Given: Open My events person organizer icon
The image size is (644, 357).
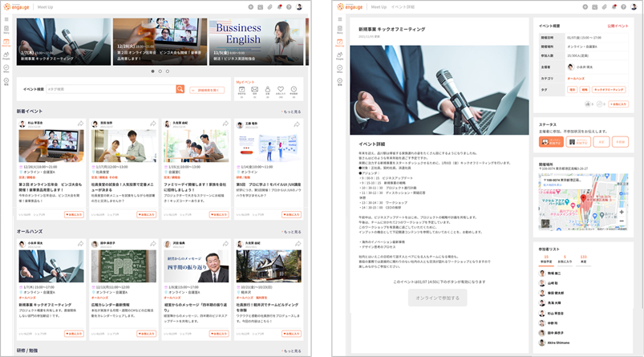Looking at the screenshot, I should (267, 89).
